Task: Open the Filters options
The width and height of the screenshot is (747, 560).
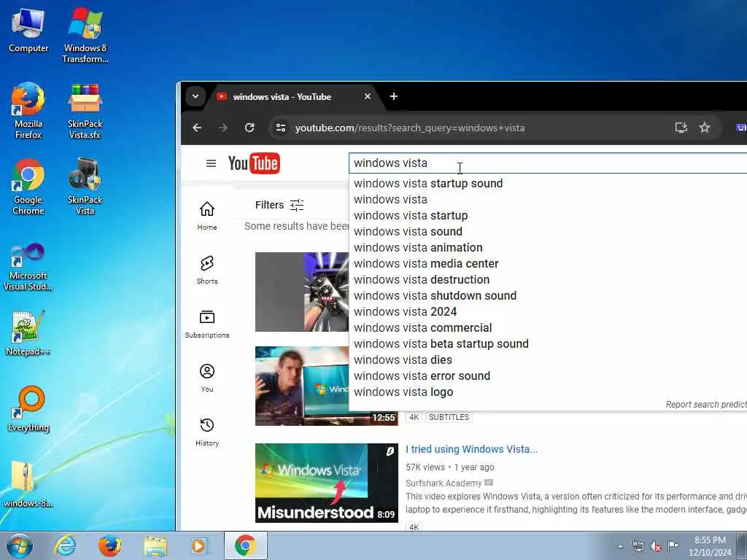Action: pyautogui.click(x=279, y=205)
